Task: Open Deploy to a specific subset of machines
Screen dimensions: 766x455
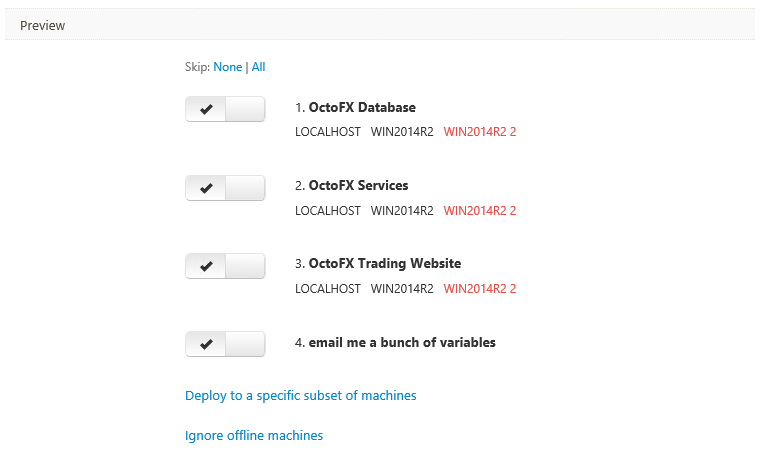Action: pos(300,395)
